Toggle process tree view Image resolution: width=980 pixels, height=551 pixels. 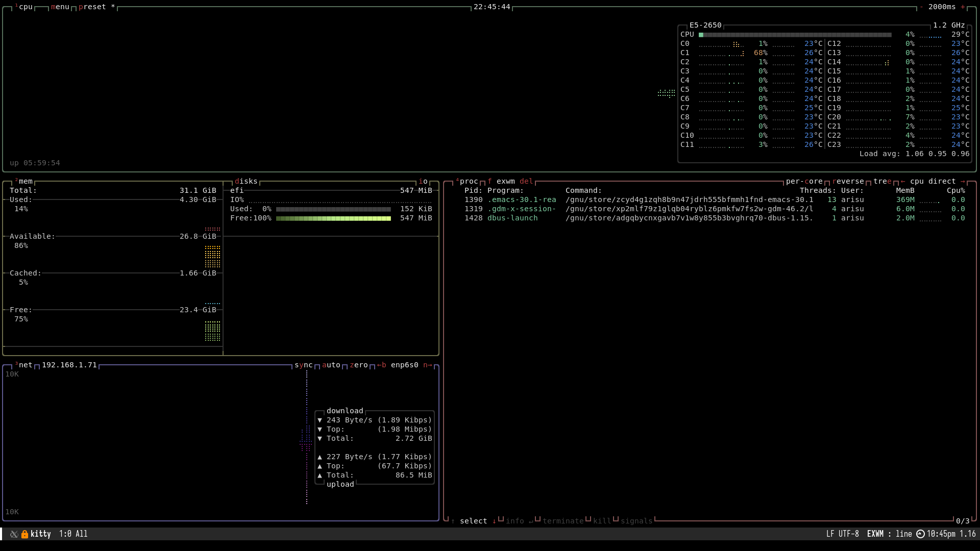(883, 181)
